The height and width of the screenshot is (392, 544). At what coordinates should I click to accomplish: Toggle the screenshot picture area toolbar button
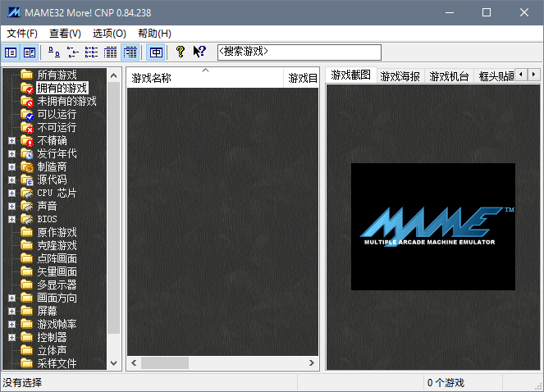(30, 52)
